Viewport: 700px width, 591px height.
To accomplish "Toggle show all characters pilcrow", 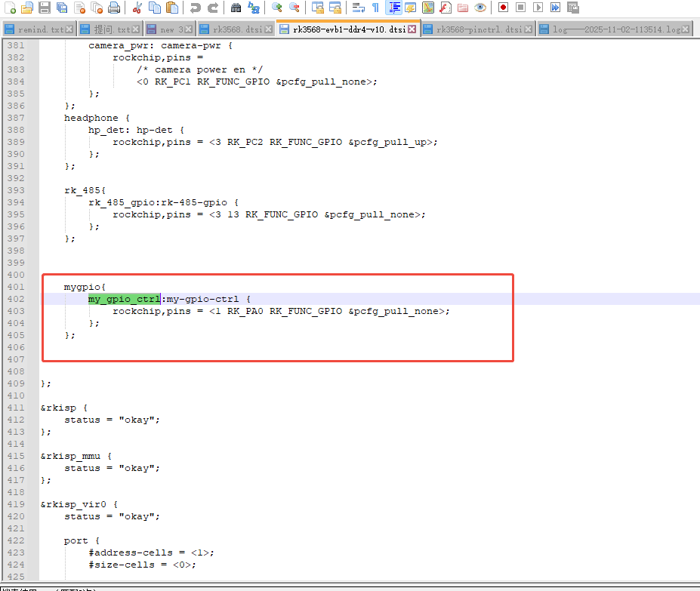I will [x=375, y=8].
